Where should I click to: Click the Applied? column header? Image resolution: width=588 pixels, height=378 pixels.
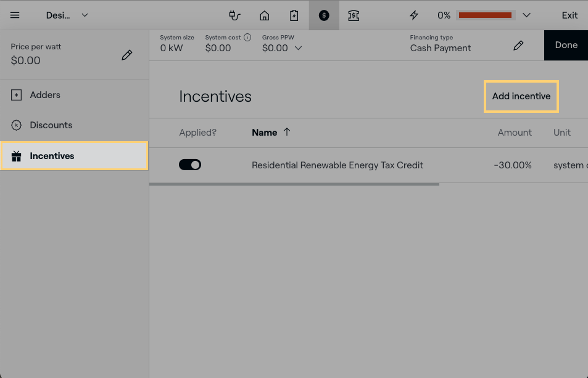pyautogui.click(x=197, y=132)
